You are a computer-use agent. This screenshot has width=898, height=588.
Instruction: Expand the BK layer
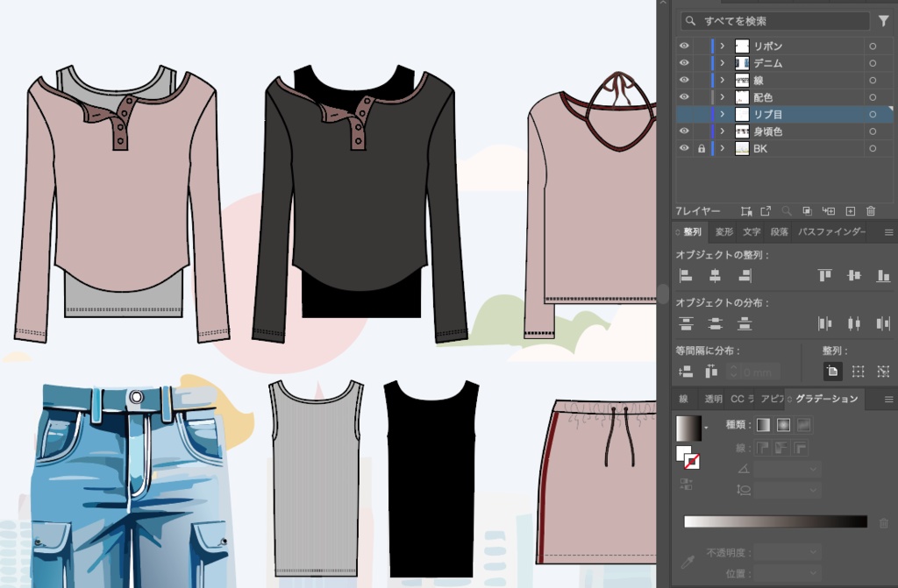723,148
